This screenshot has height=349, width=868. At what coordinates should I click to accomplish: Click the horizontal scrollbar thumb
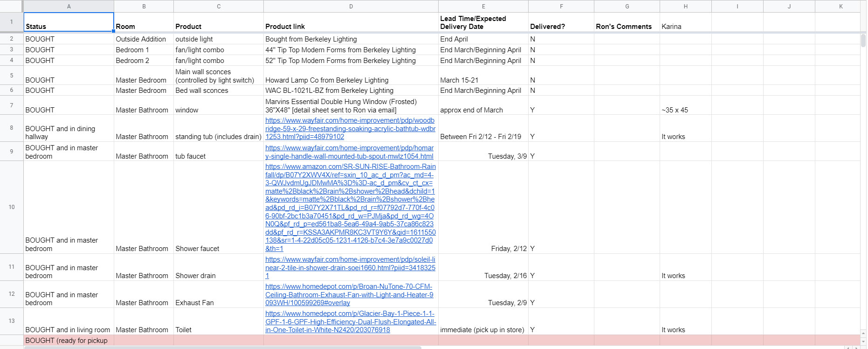click(223, 347)
